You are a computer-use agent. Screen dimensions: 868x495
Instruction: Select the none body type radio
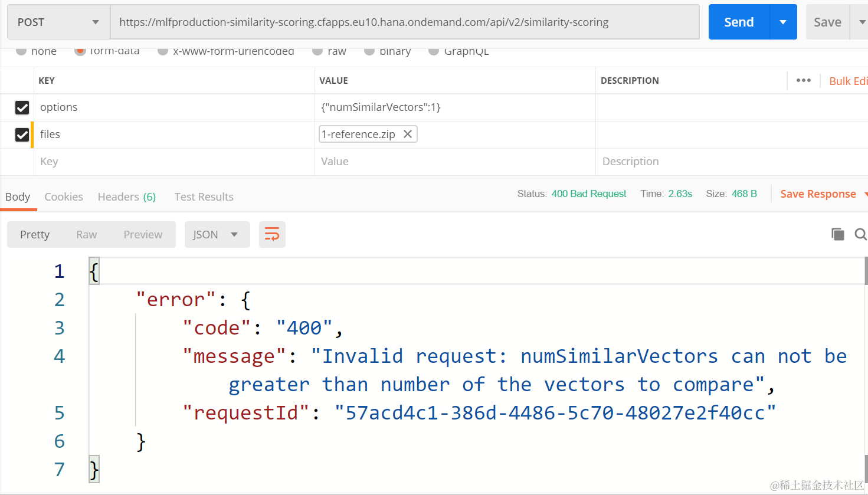click(21, 51)
